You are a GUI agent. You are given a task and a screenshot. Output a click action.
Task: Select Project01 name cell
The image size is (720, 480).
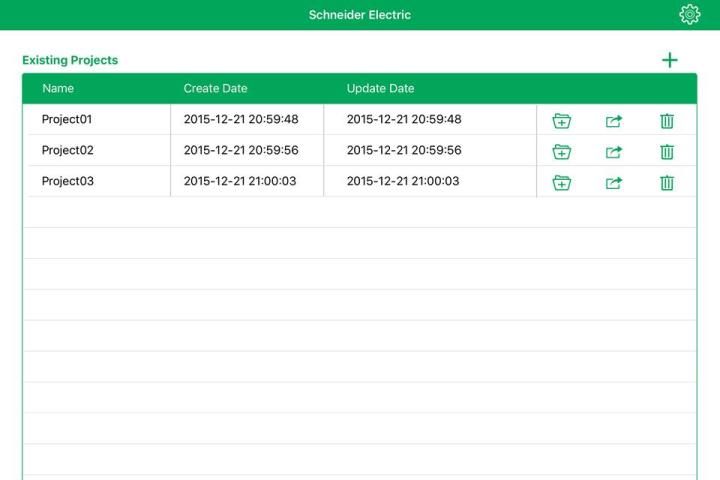click(x=67, y=120)
